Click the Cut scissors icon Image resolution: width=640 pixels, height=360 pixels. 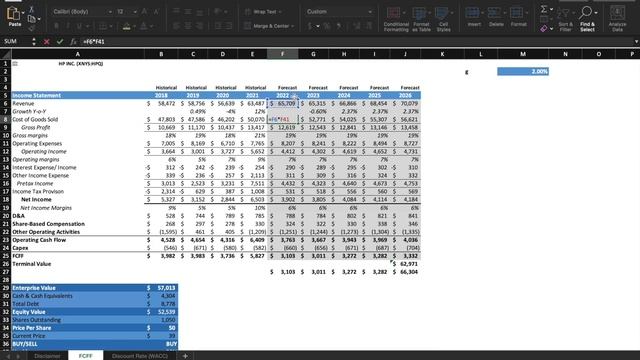click(31, 9)
